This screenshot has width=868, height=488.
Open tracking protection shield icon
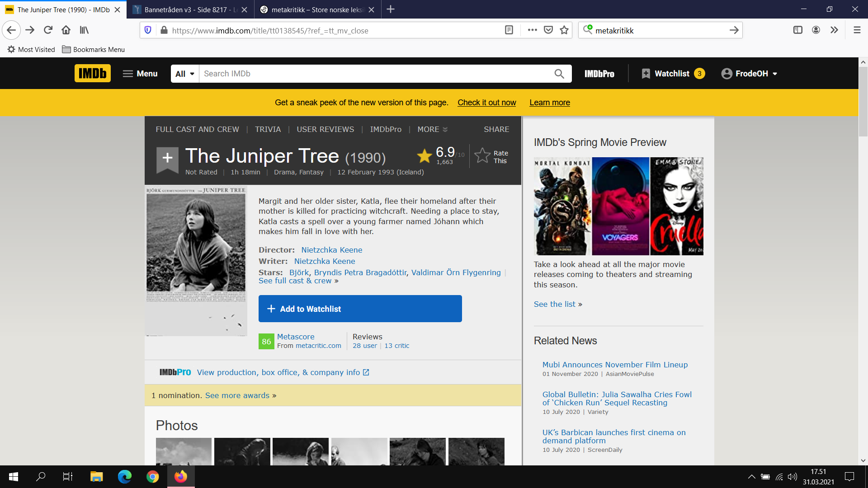coord(147,30)
